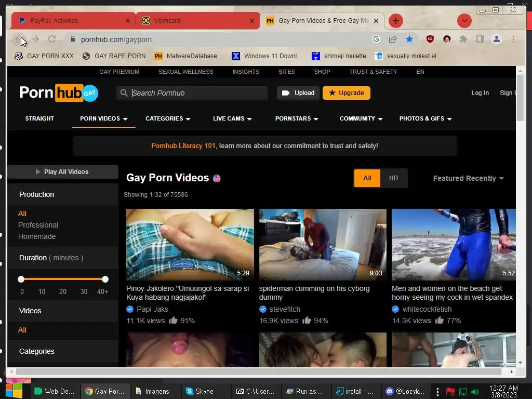Click the search magnifier icon
The height and width of the screenshot is (399, 532).
124,93
